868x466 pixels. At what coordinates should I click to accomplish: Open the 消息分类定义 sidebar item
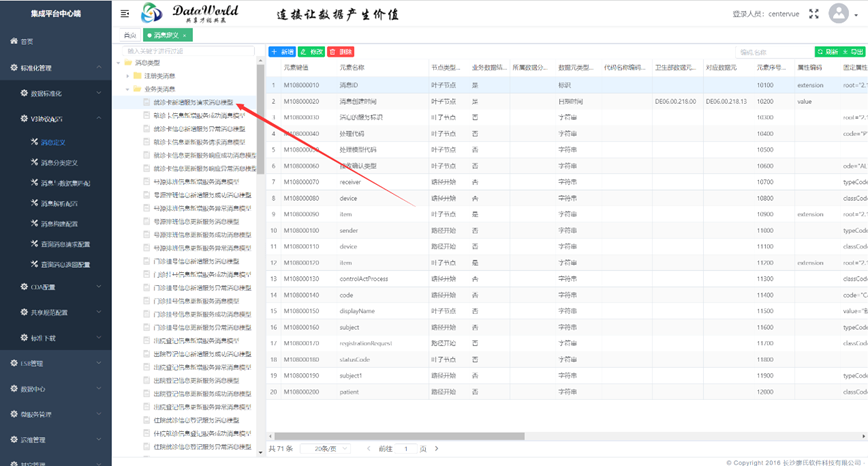coord(55,163)
